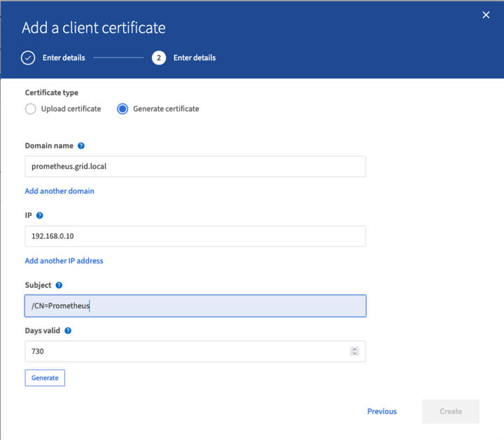Screen dimensions: 504x440
Task: Focus the IP address input field
Action: [x=195, y=236]
